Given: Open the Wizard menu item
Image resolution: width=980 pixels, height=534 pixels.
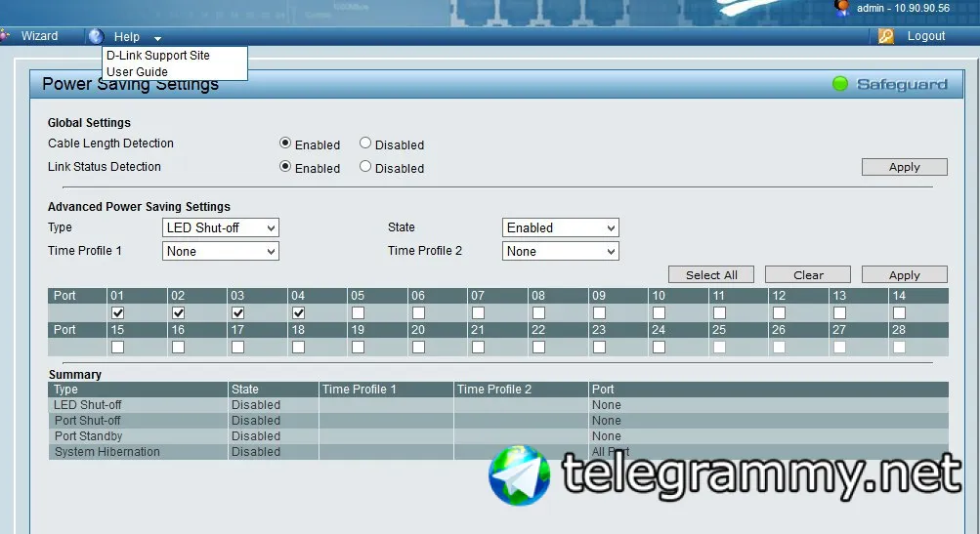Looking at the screenshot, I should [x=39, y=36].
